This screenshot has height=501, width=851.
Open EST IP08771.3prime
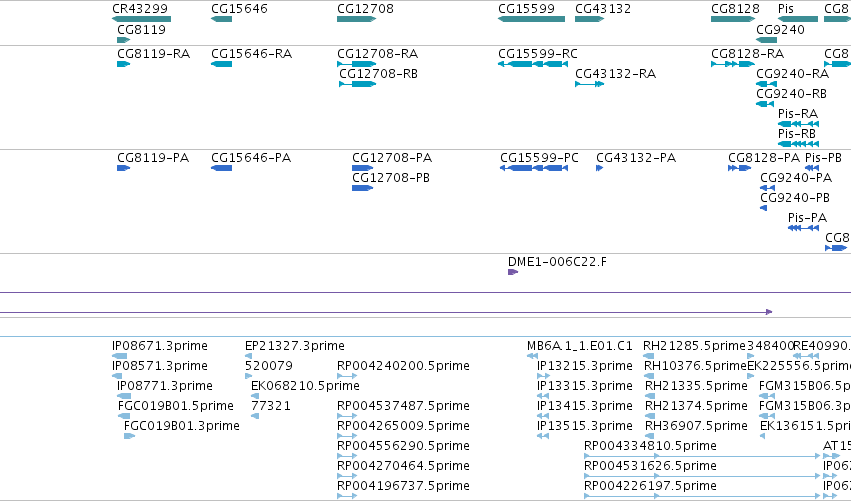click(x=164, y=386)
